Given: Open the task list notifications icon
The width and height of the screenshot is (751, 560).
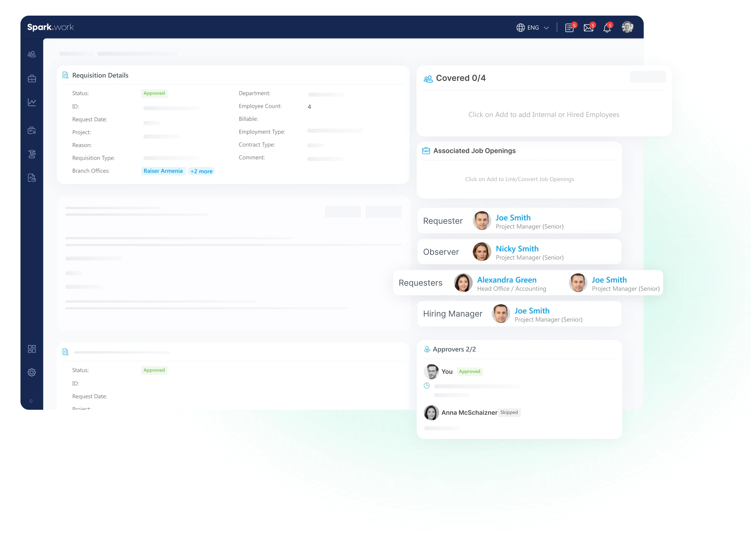Looking at the screenshot, I should 570,27.
